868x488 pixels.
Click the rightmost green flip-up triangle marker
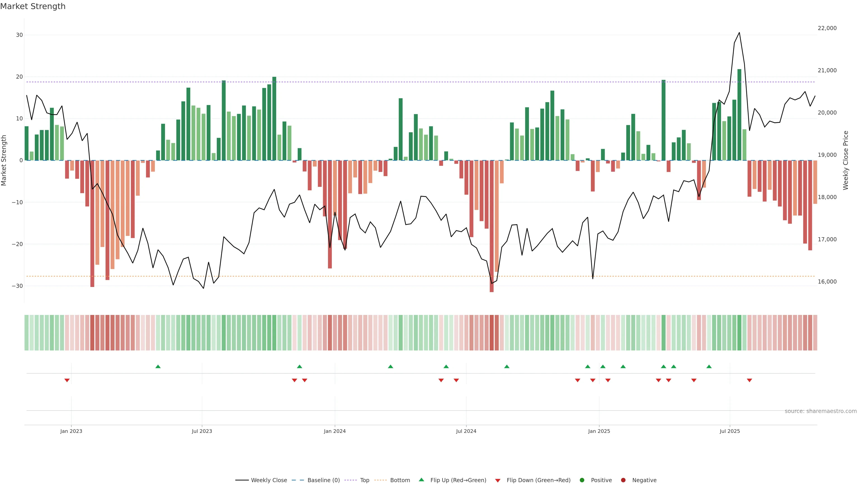pyautogui.click(x=709, y=366)
